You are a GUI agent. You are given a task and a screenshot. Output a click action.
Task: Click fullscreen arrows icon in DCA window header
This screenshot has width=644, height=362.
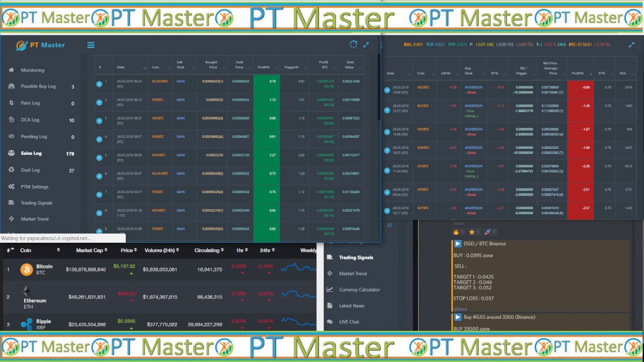tap(632, 45)
